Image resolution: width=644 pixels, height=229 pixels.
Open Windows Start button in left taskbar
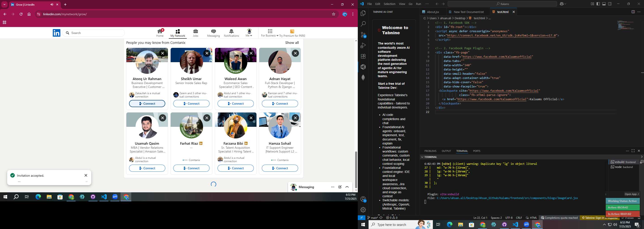5,197
